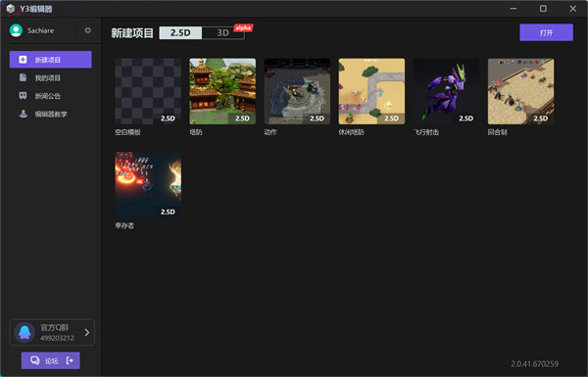
Task: Click the Sachiare user avatar icon
Action: tap(16, 30)
